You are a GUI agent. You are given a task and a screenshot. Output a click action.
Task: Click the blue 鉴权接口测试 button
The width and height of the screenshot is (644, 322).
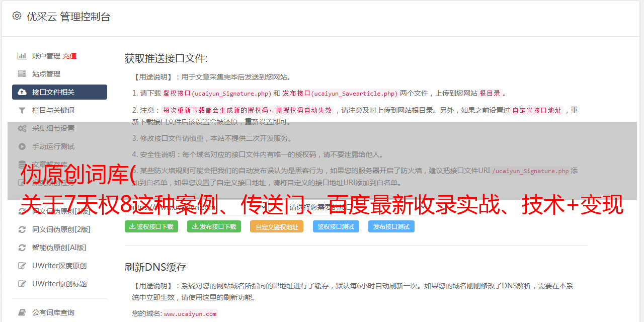click(336, 226)
